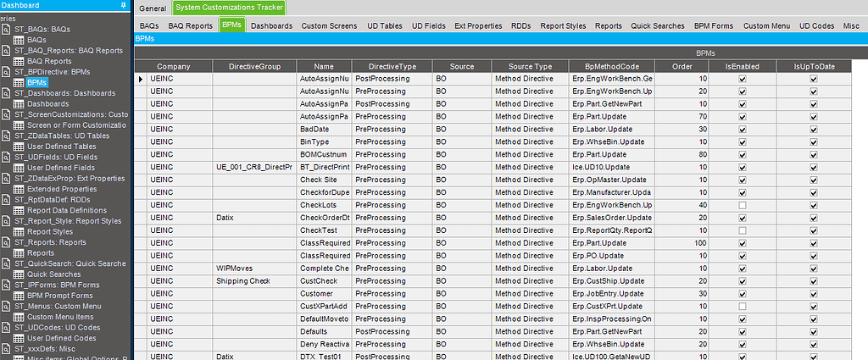
Task: Click the query icon beside ST_Report_Style
Action: click(6, 221)
